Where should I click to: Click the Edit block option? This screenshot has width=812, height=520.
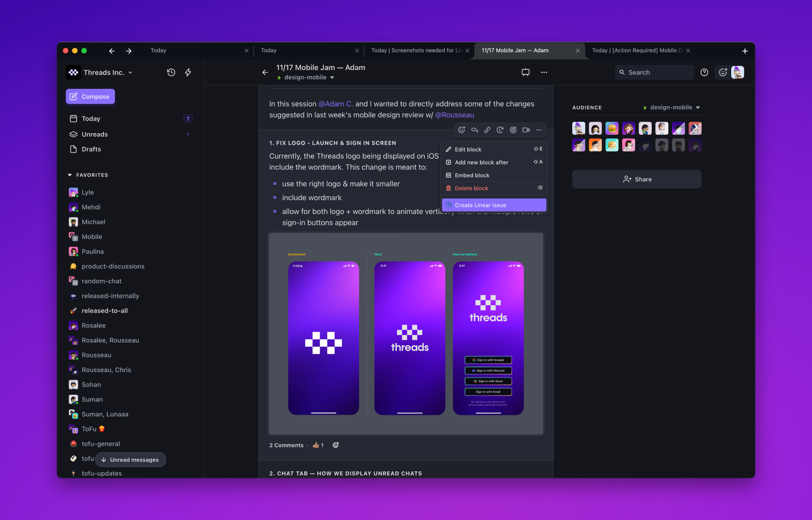tap(468, 149)
